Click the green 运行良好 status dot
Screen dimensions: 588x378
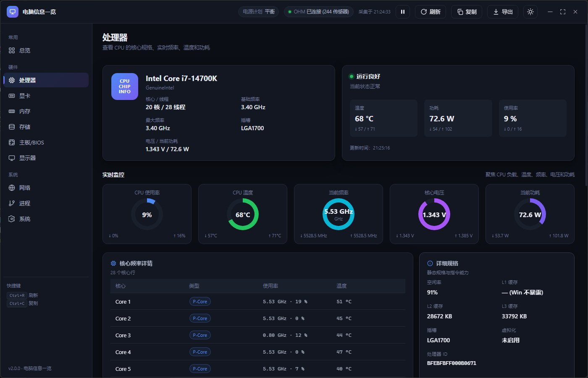(352, 76)
